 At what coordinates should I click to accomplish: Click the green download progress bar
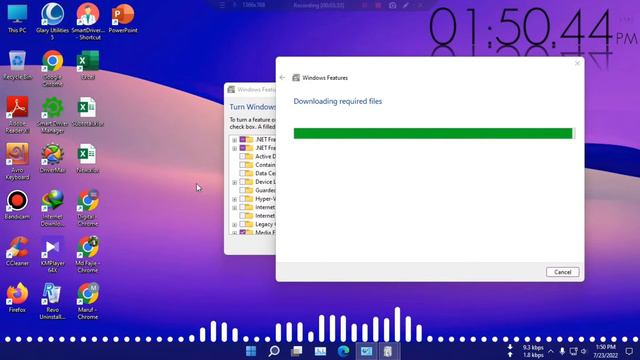(434, 133)
